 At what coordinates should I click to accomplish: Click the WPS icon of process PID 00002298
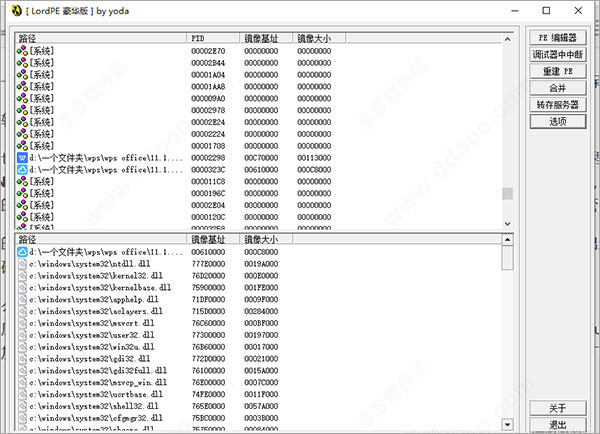22,158
